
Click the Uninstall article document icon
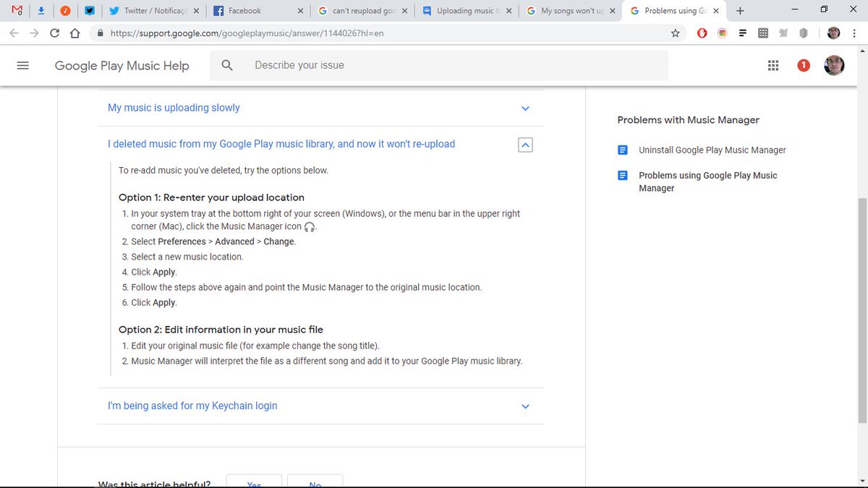click(623, 150)
